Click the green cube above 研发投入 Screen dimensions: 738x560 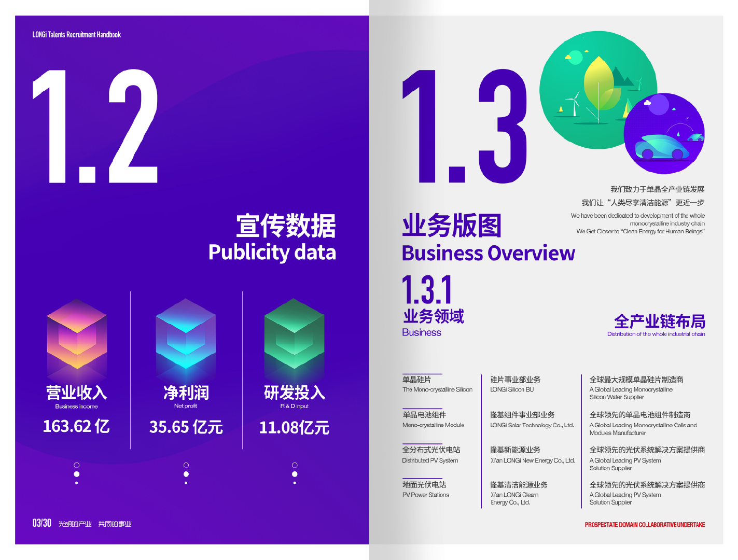(294, 334)
